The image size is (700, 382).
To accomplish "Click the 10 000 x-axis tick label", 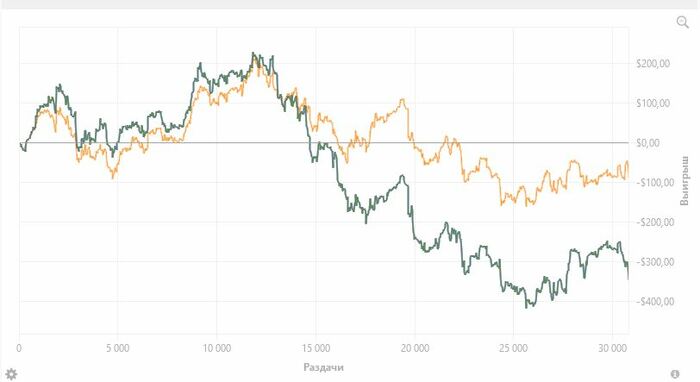I will click(217, 348).
